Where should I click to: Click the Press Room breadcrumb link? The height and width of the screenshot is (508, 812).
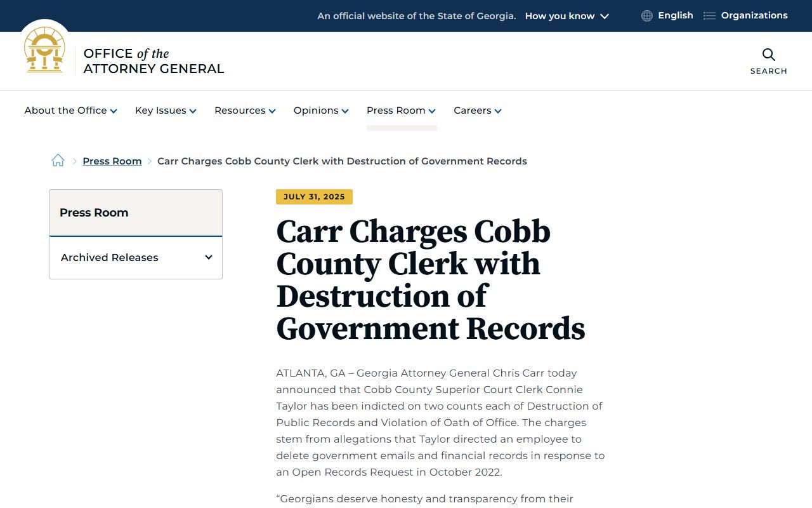[x=112, y=161]
